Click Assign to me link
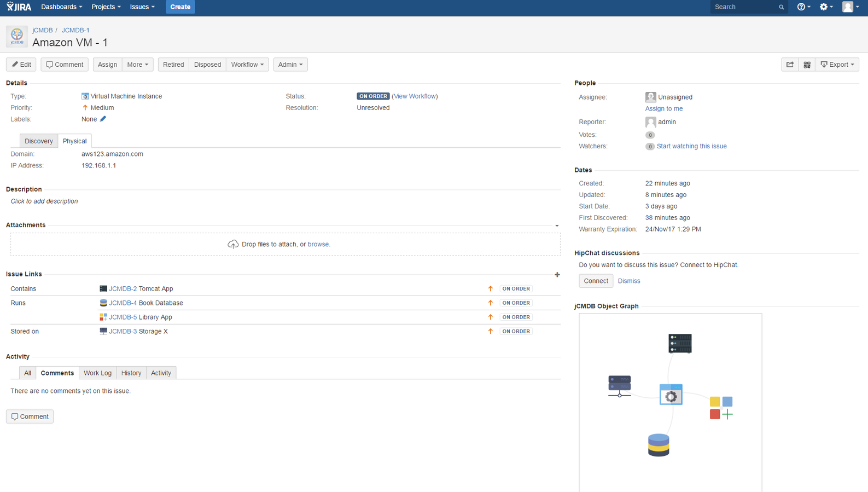Viewport: 868px width, 492px height. pos(664,108)
